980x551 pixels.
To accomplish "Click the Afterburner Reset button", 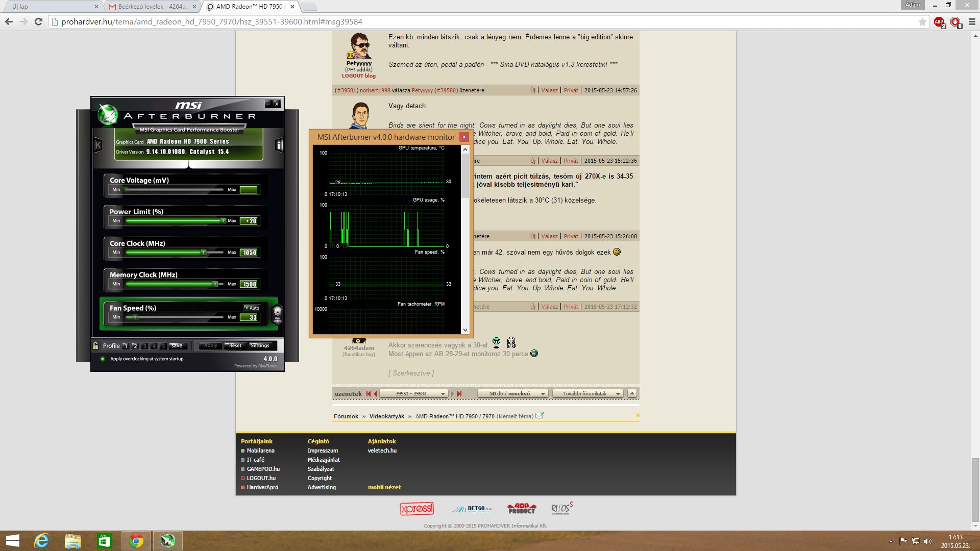I will pos(235,346).
